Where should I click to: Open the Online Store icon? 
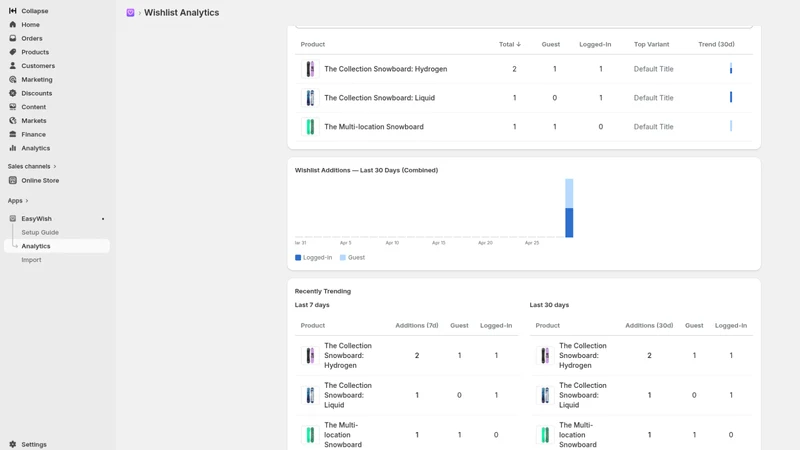click(x=13, y=181)
